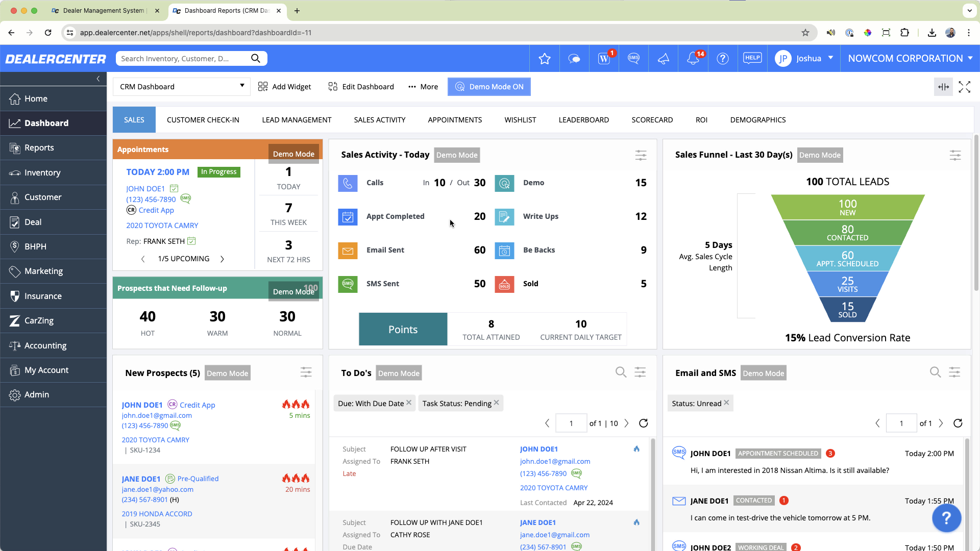Open the SMS messages header icon
The height and width of the screenshot is (551, 980).
(633, 59)
